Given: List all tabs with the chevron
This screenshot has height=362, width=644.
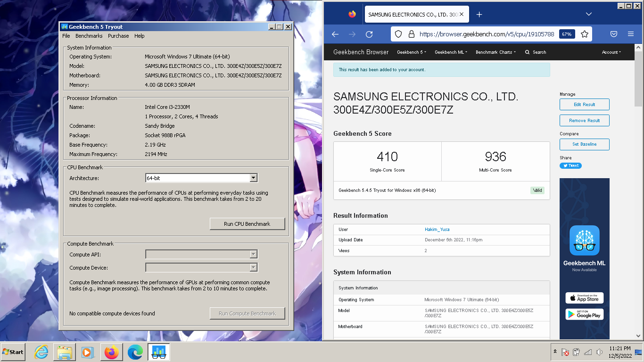Looking at the screenshot, I should 588,14.
